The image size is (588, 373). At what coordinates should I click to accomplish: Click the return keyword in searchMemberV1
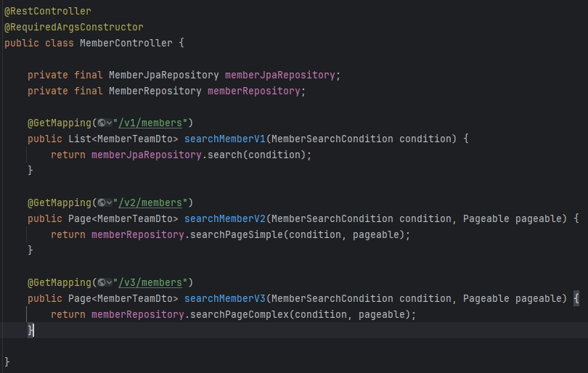point(68,155)
